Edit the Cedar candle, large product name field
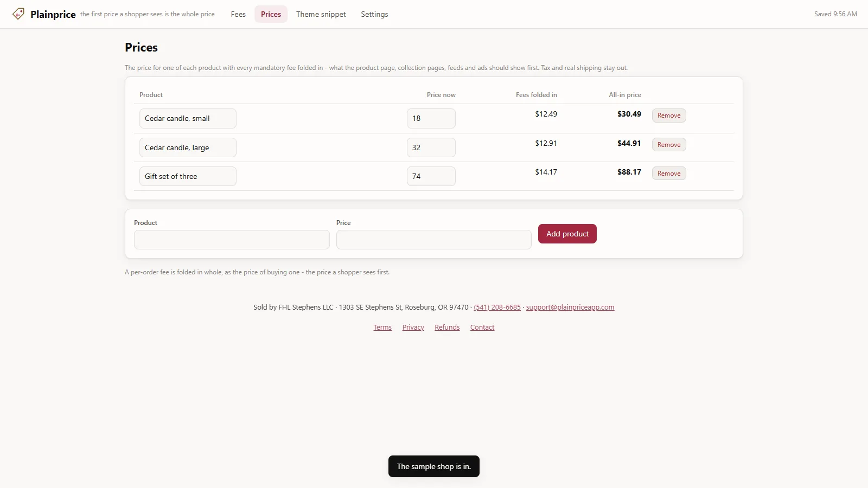This screenshot has height=488, width=868. (x=188, y=147)
